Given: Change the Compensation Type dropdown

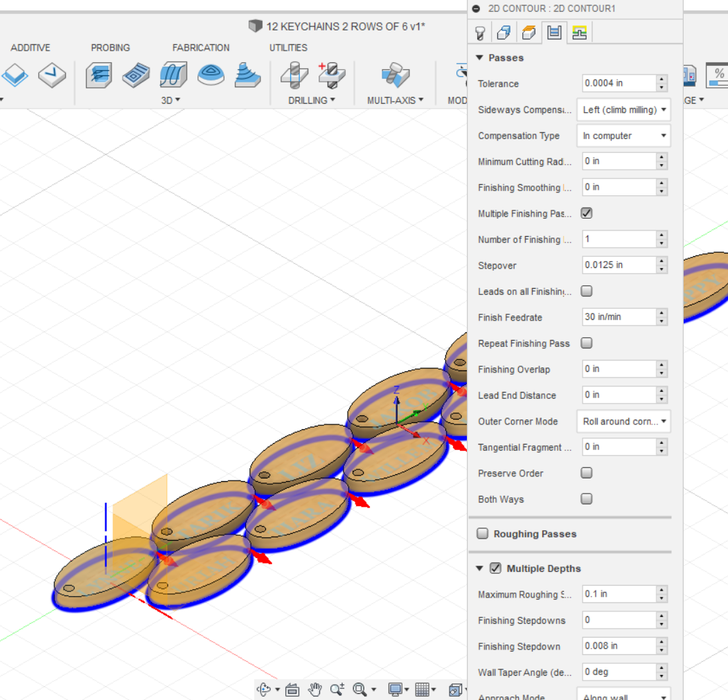Looking at the screenshot, I should [623, 136].
